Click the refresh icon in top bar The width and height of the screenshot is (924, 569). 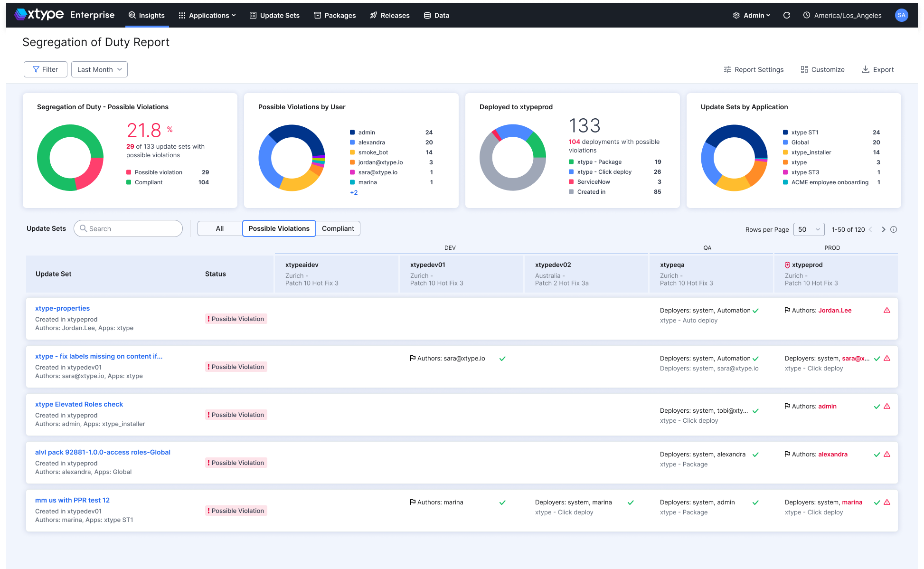click(x=787, y=15)
